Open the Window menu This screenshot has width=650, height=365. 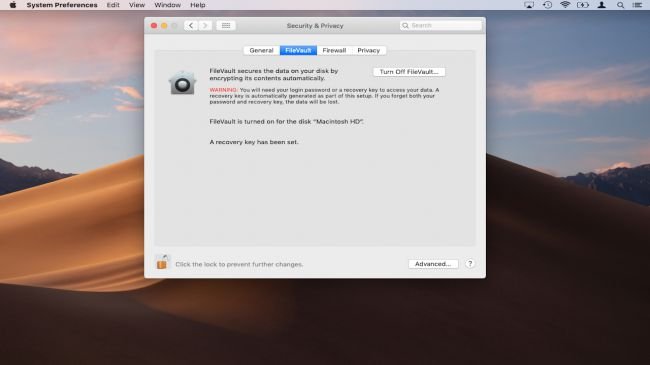click(x=167, y=5)
